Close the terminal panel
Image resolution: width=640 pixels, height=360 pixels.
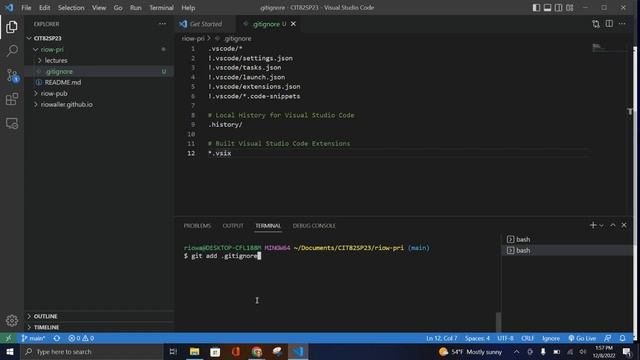pos(624,225)
